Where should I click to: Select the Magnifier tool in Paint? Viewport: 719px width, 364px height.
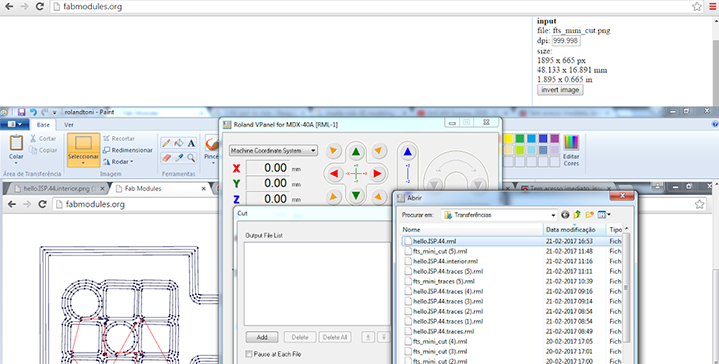(x=191, y=158)
